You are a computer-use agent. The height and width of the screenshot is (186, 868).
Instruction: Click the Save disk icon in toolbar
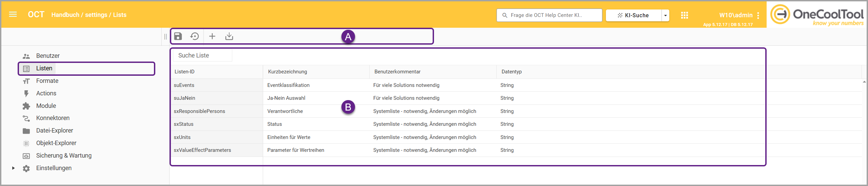178,36
